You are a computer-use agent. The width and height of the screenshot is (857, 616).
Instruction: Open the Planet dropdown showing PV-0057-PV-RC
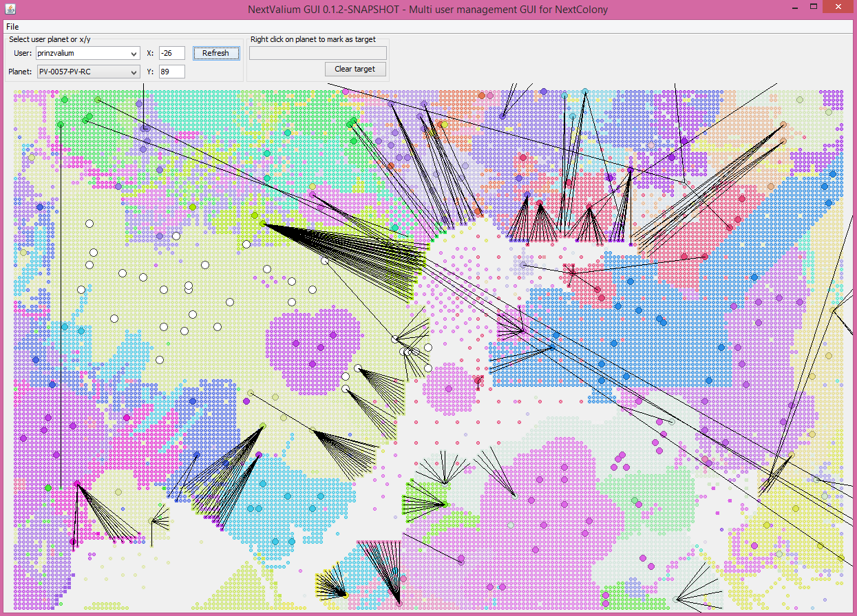(88, 72)
